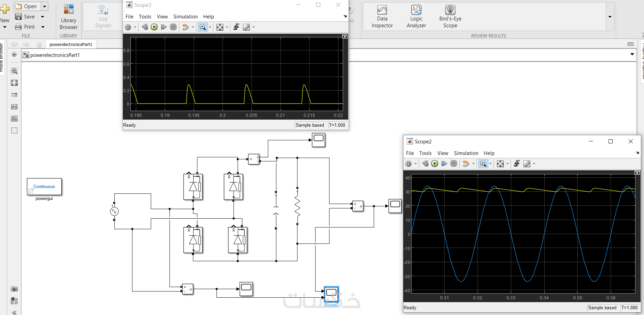644x315 pixels.
Task: Select the powergui Continuous block
Action: [x=44, y=187]
